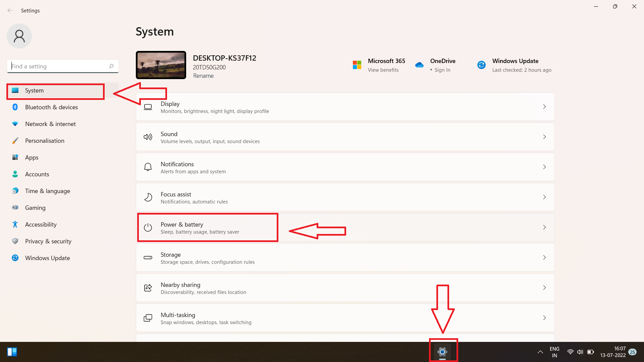
Task: Expand the Sound settings chevron
Action: coord(544,137)
